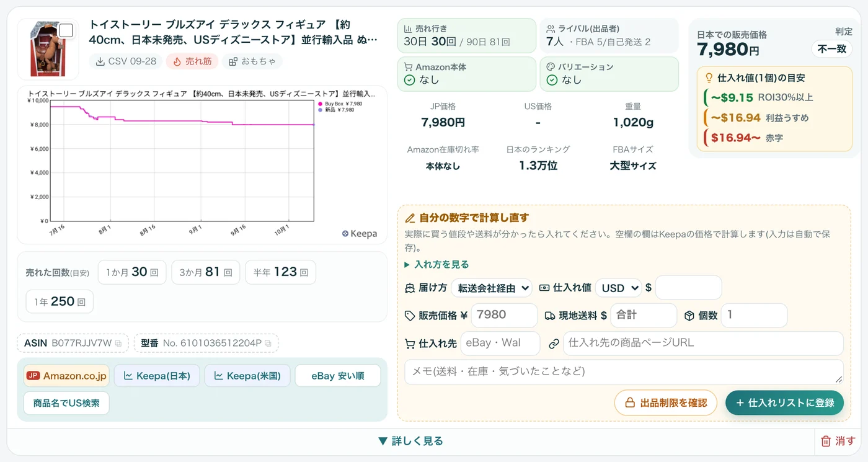Click the FBA size value 大型サイズ
Image resolution: width=868 pixels, height=462 pixels.
(x=633, y=166)
